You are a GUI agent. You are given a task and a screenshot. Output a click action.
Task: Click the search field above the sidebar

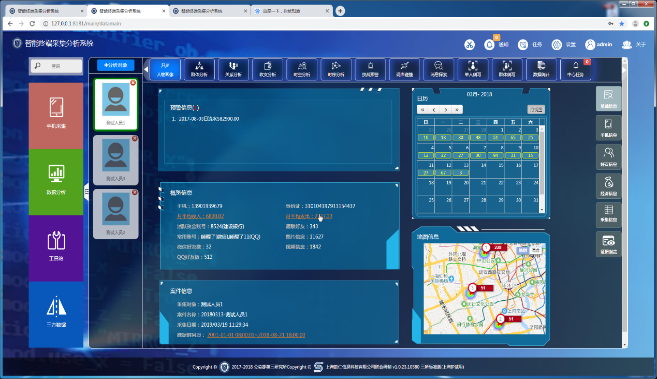[56, 66]
